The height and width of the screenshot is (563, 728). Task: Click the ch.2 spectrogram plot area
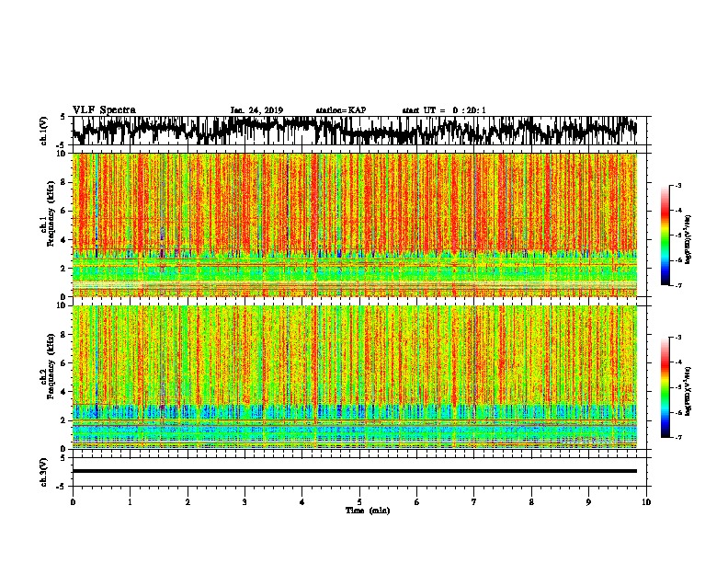click(355, 377)
